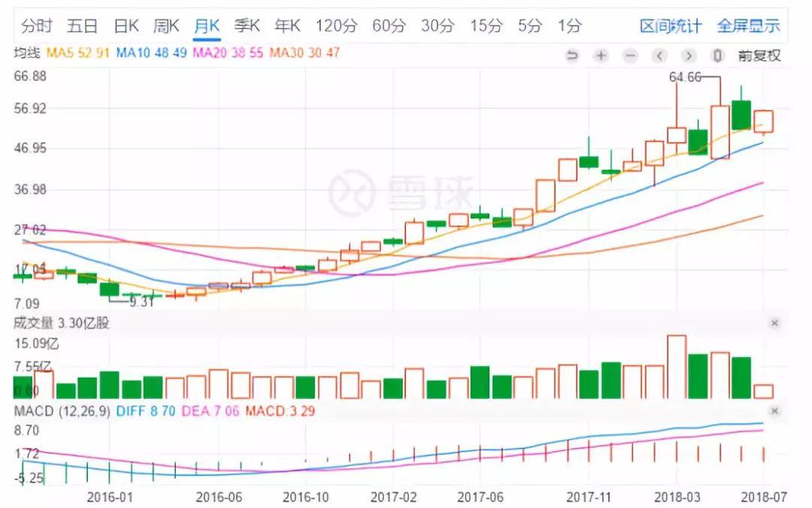Click the 全屏显示 fullscreen link
This screenshot has height=508, width=812.
[x=748, y=26]
